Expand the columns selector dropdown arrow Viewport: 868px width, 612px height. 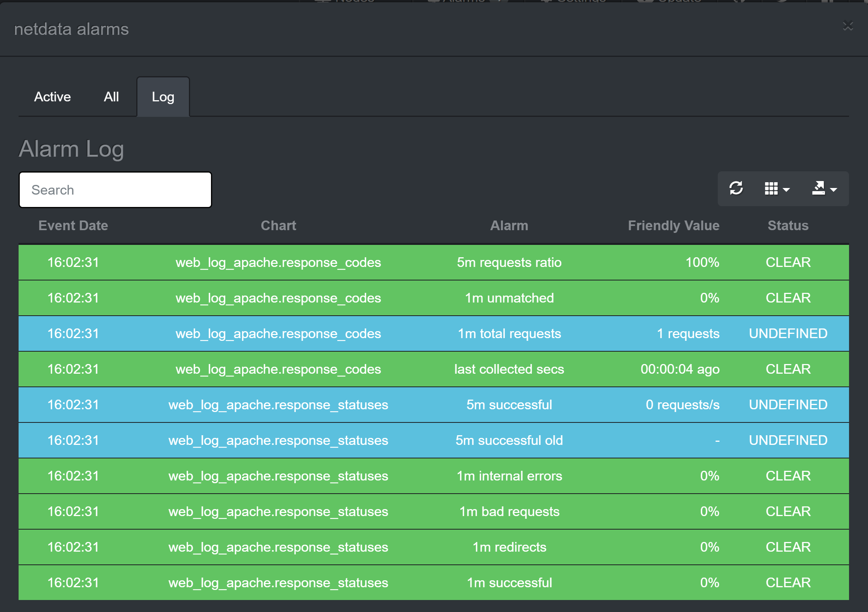click(x=786, y=190)
